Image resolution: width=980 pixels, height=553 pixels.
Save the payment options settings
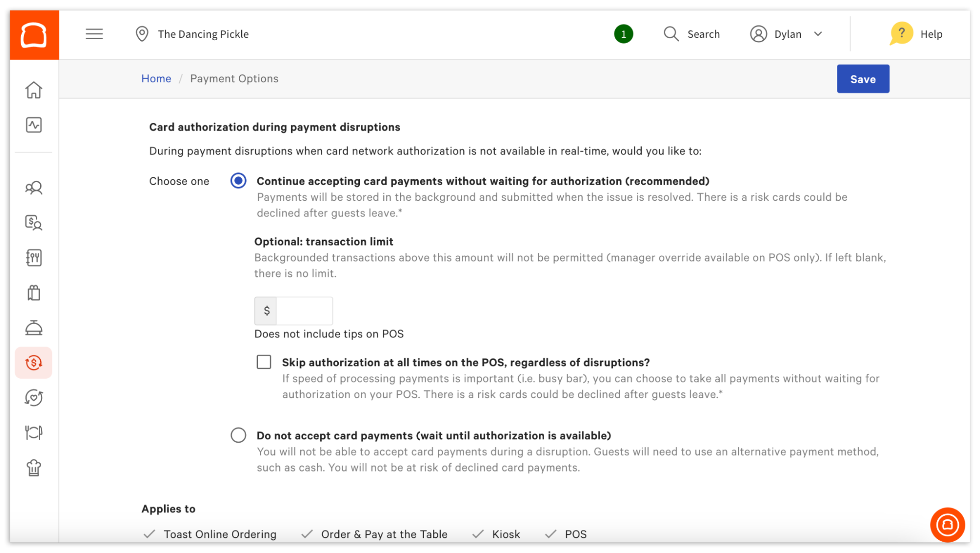pos(863,78)
